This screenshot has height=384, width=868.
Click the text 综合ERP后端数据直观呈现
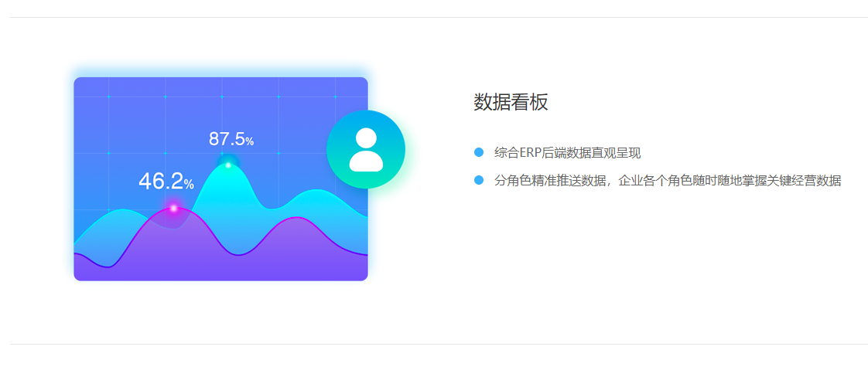pyautogui.click(x=567, y=153)
